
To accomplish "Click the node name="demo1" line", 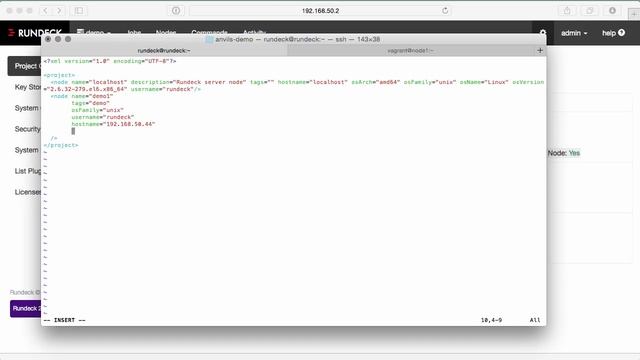I will [82, 96].
